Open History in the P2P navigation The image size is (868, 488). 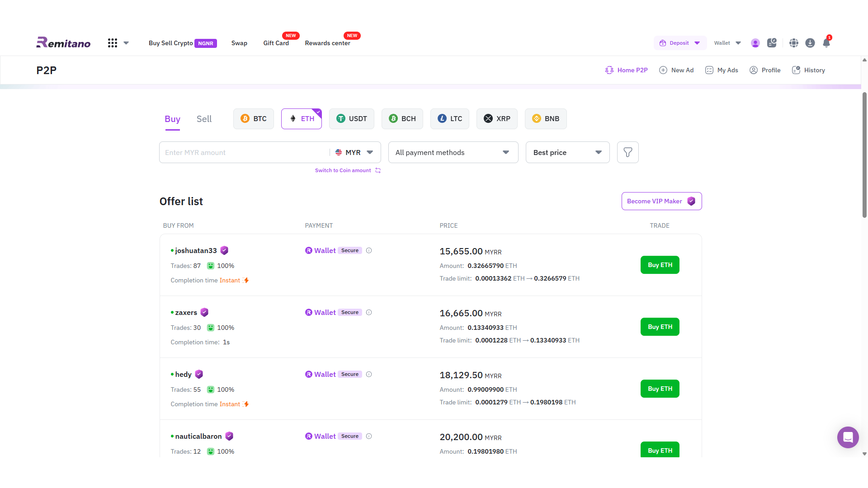(808, 70)
